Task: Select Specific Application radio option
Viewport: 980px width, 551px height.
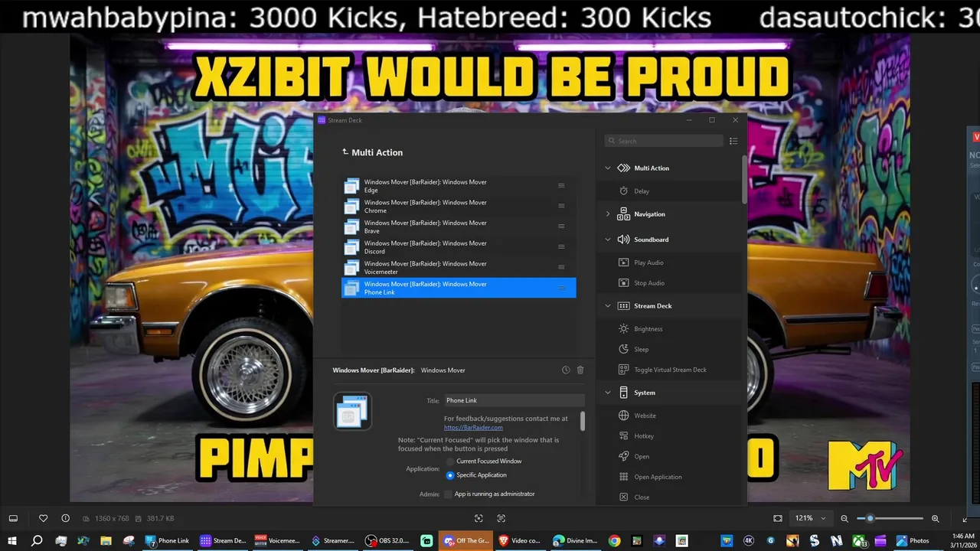Action: (450, 475)
